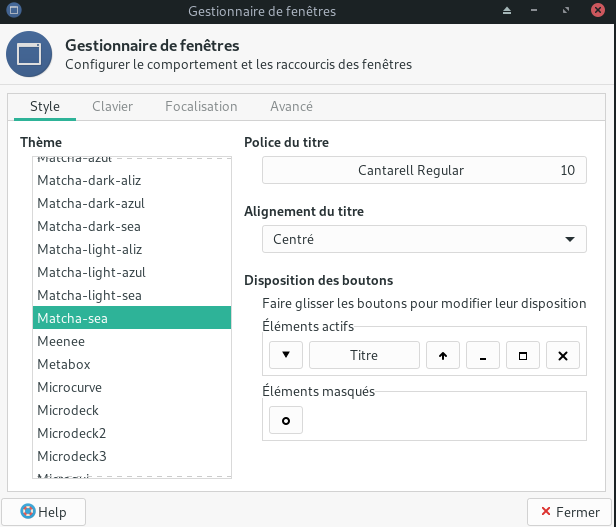Choose the Microcurve theme from list
The height and width of the screenshot is (527, 616).
click(x=70, y=387)
